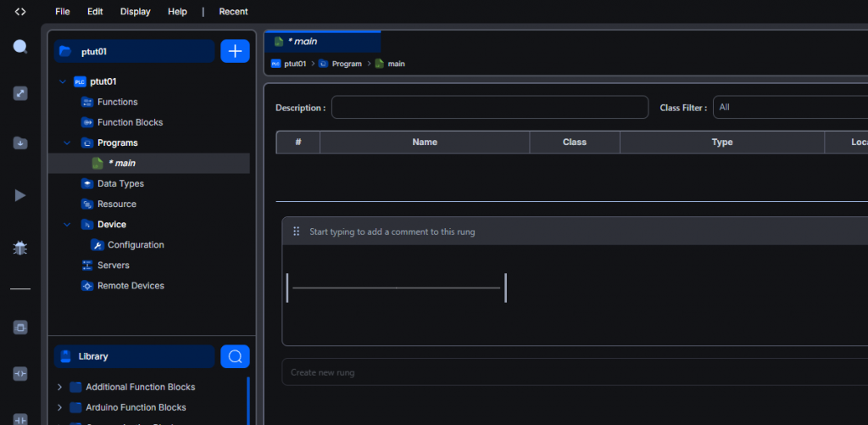Click the debugger bug icon

pyautogui.click(x=20, y=248)
